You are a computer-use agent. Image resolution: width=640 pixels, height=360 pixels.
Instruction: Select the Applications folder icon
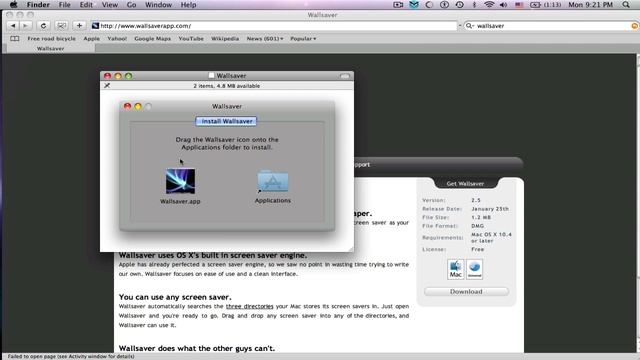pos(273,181)
